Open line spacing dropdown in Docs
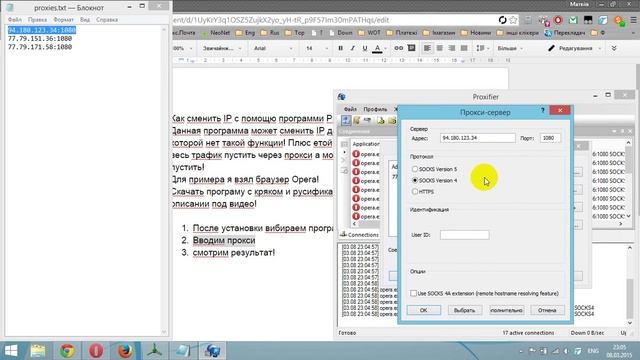Screen dimensions: 640x360 click(482, 48)
